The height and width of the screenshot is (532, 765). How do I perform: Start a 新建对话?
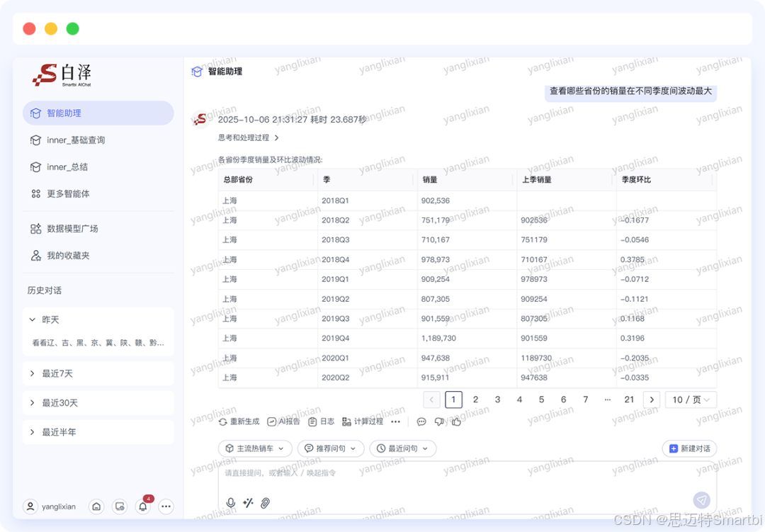coord(689,448)
